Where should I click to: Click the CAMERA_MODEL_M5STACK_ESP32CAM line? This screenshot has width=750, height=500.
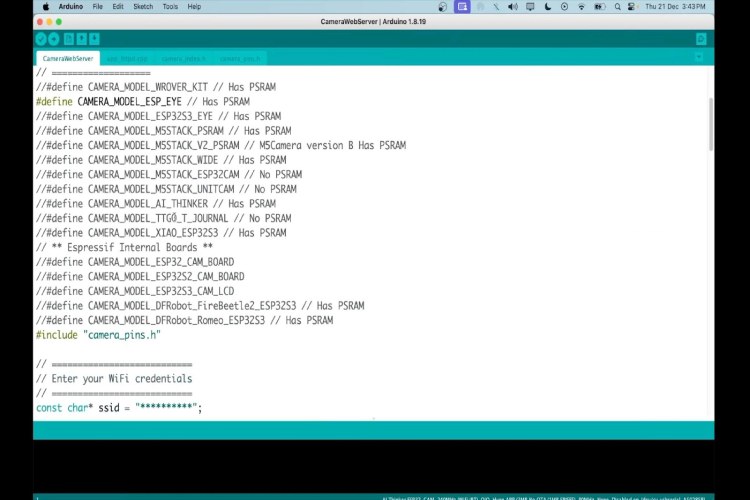tap(169, 175)
